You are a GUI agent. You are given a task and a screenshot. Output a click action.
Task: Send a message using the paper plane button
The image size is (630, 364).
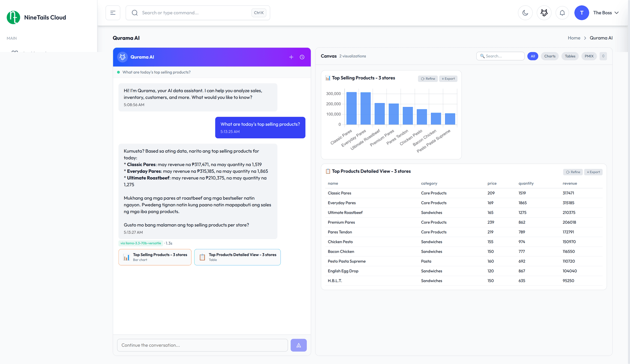pos(298,345)
